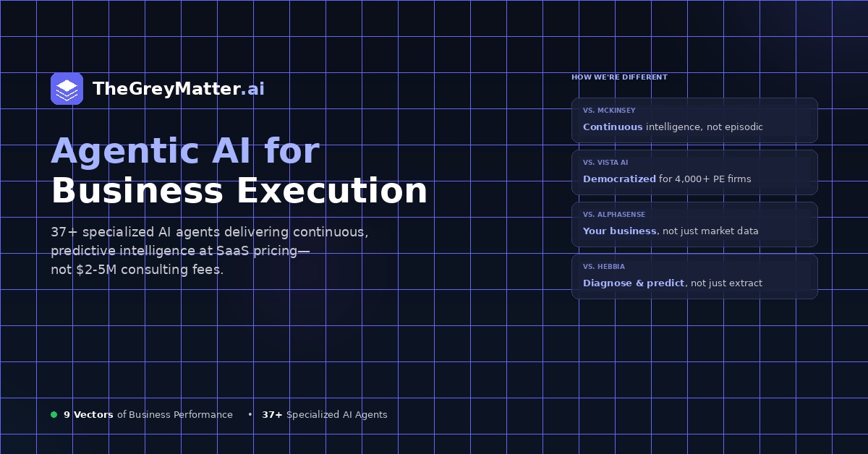Select 'Democratized for 4,000+ PE firms' text
This screenshot has height=454, width=868.
tap(667, 179)
